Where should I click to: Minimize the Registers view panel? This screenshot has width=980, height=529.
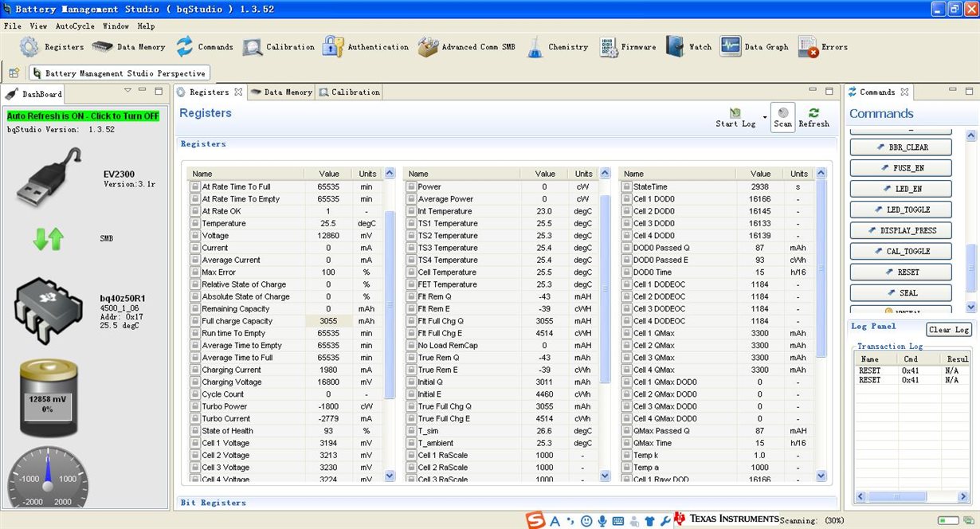(813, 91)
